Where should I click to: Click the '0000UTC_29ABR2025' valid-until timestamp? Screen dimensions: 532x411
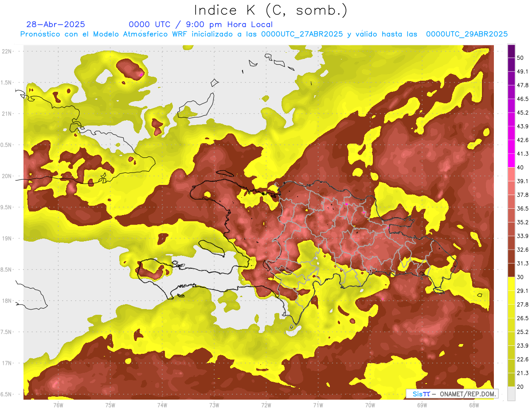click(x=467, y=34)
